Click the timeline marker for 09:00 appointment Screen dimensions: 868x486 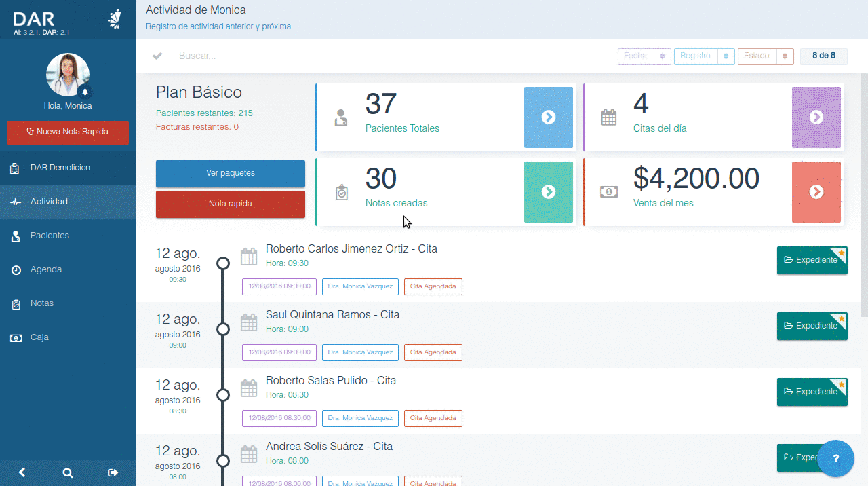[222, 329]
